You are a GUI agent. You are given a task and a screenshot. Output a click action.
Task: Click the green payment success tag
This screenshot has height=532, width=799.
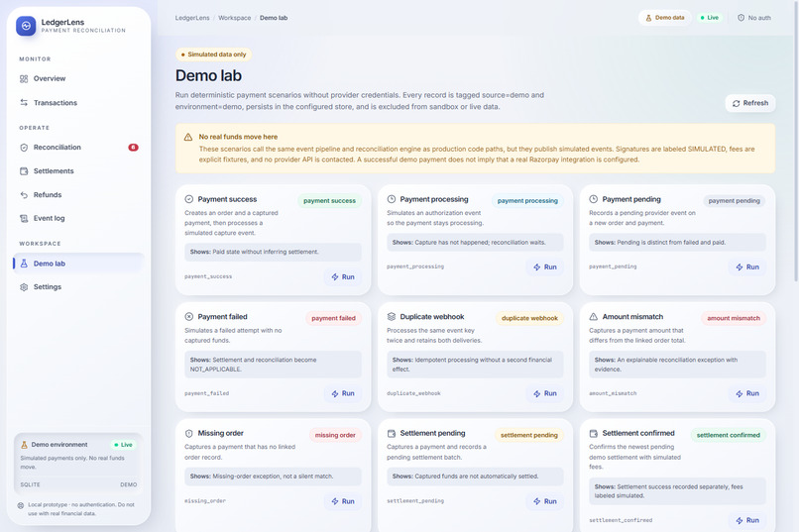pos(330,200)
